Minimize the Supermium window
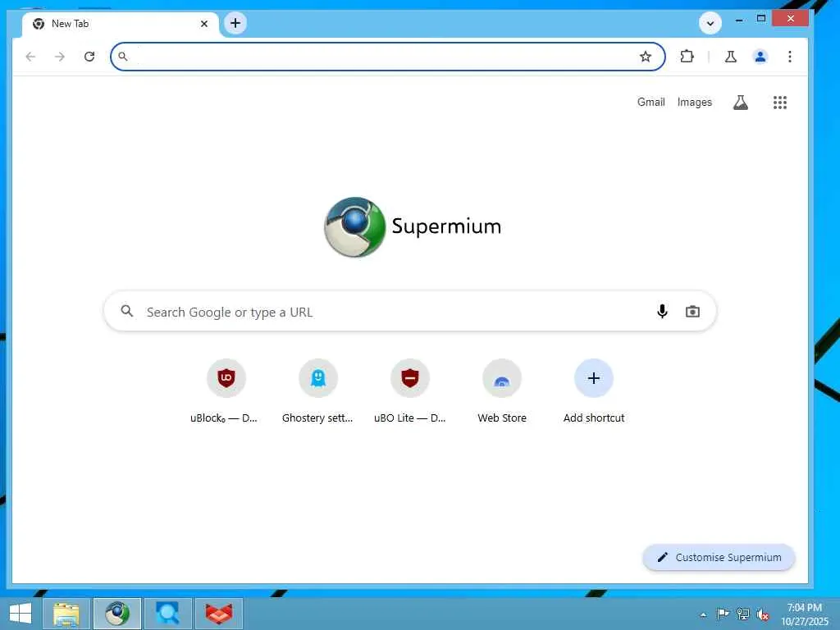This screenshot has width=840, height=630. (x=739, y=20)
